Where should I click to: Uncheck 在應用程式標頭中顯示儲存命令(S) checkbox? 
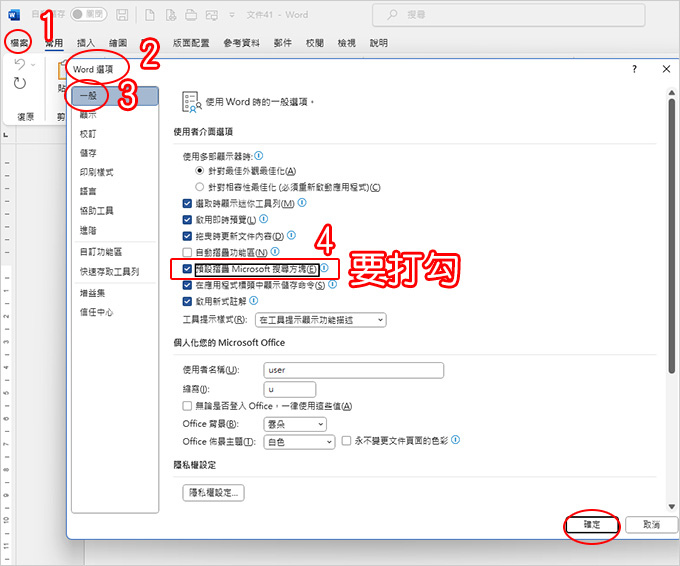pyautogui.click(x=187, y=285)
